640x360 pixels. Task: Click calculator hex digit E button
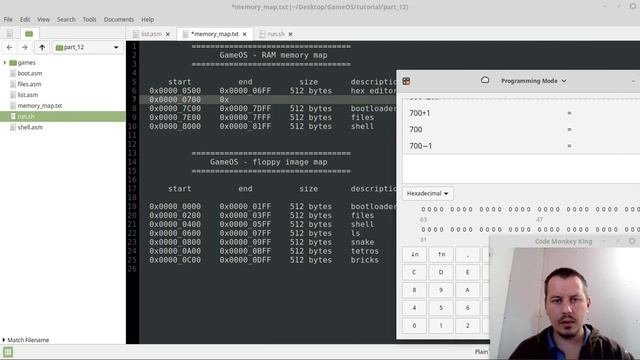pyautogui.click(x=468, y=272)
